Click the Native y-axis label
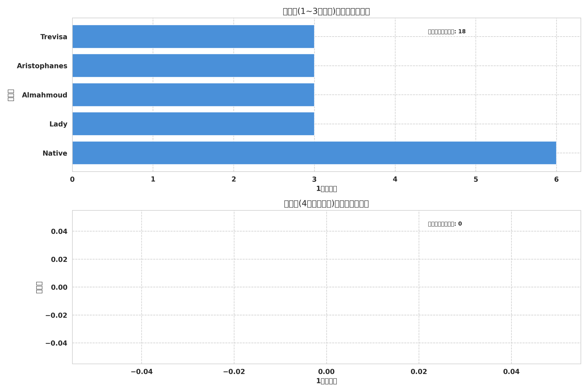588x392 pixels. tap(55, 153)
